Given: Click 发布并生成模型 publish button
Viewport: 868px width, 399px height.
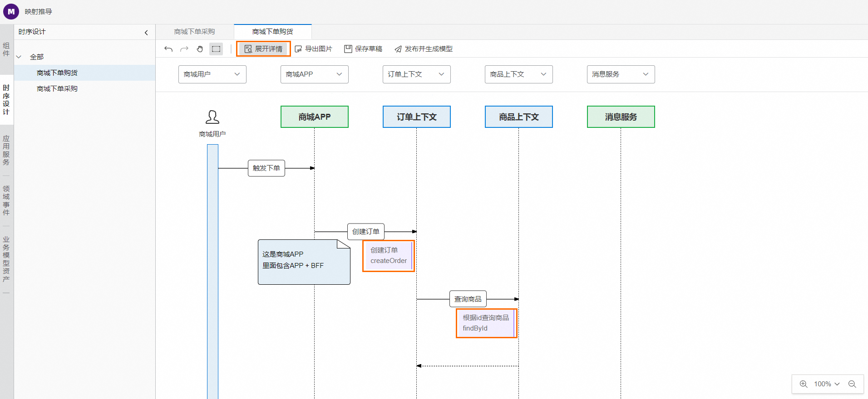Looking at the screenshot, I should tap(423, 49).
